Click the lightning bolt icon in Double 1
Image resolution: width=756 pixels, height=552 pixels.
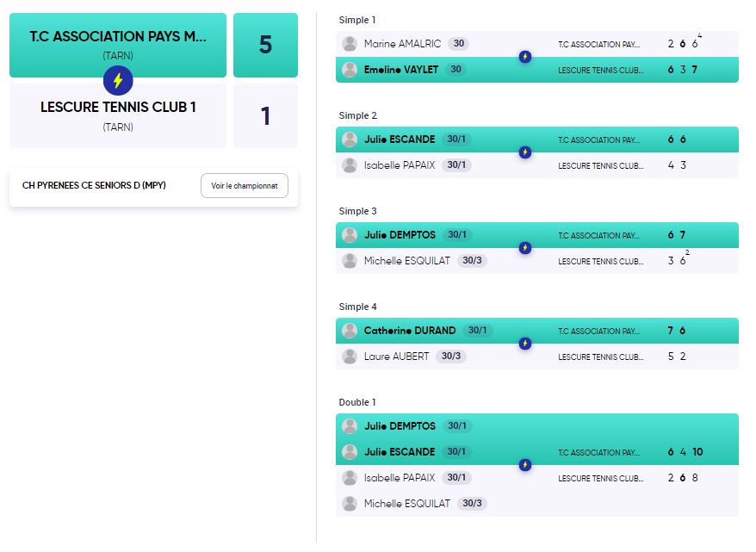point(525,465)
